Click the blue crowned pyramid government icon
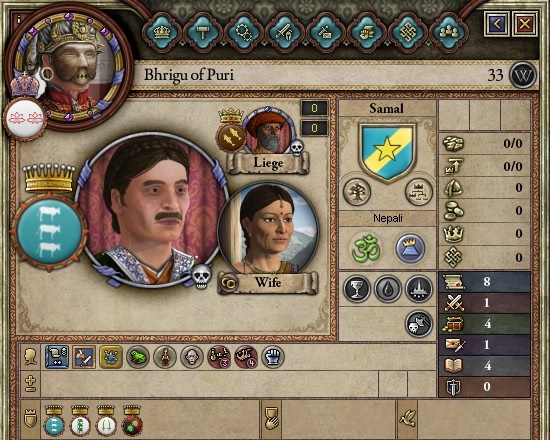Viewport: 550px width, 440px height. 410,248
